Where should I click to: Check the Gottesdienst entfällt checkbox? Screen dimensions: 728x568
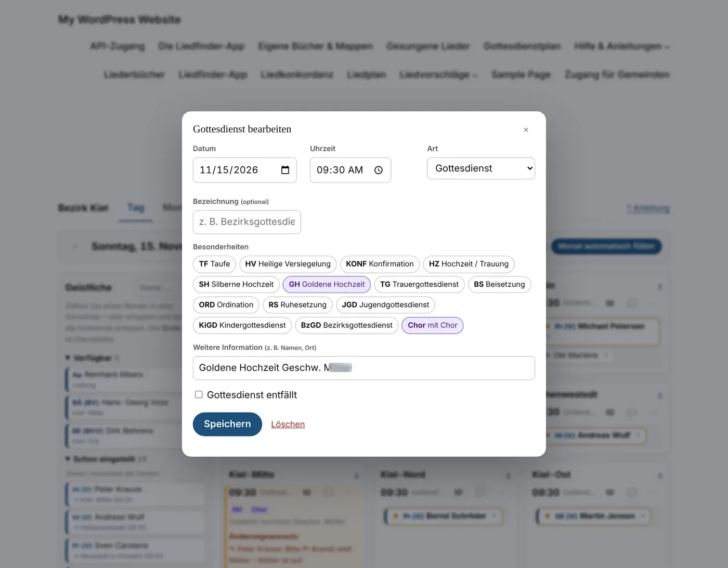[x=199, y=394]
